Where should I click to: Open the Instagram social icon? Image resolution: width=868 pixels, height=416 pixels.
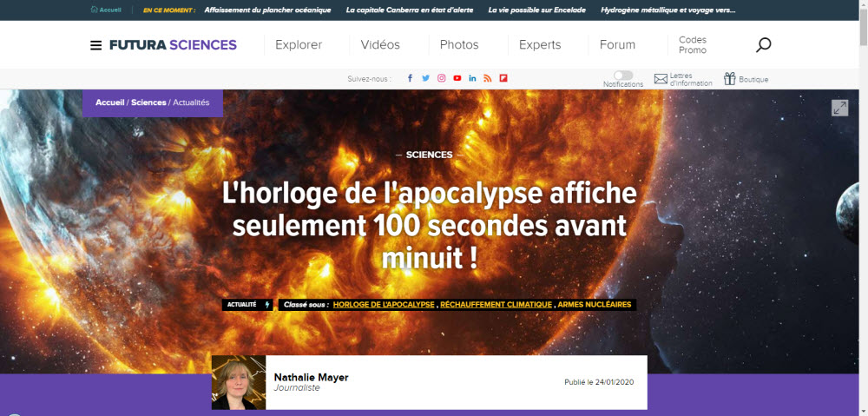click(441, 78)
